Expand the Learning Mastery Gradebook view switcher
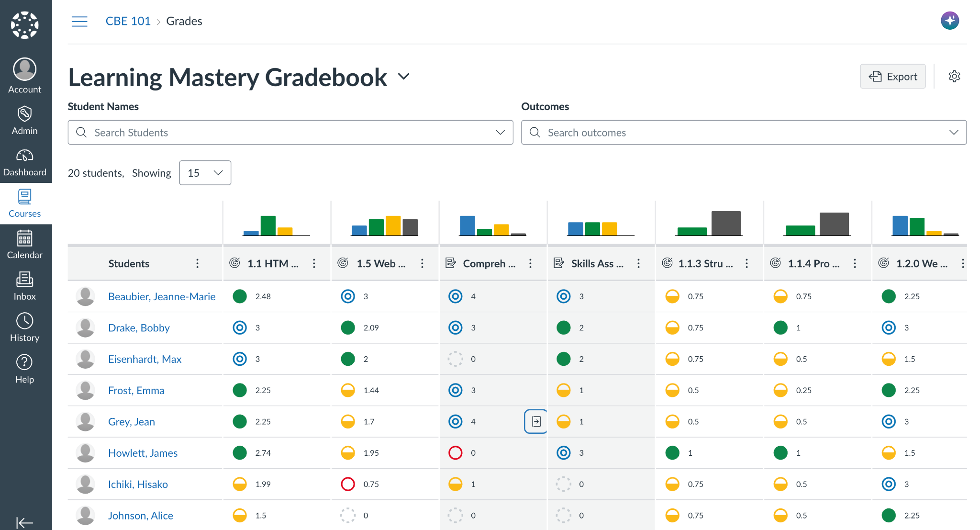The width and height of the screenshot is (980, 530). click(x=404, y=77)
